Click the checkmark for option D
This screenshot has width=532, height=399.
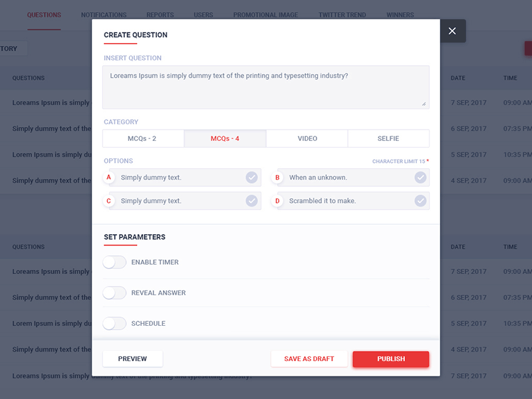tap(420, 201)
